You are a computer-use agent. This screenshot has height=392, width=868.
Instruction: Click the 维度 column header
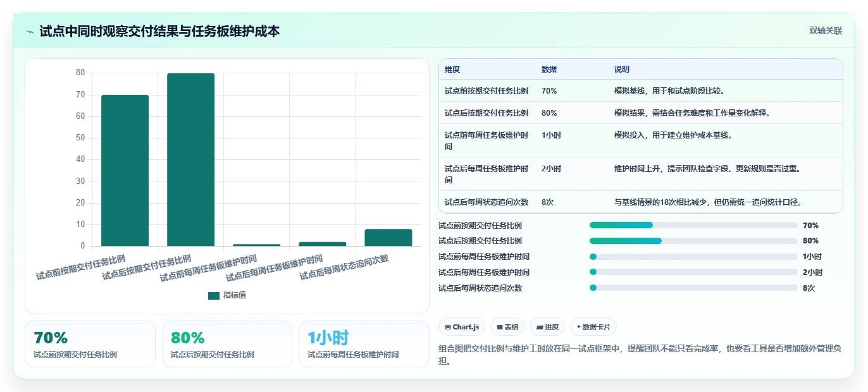[x=452, y=70]
